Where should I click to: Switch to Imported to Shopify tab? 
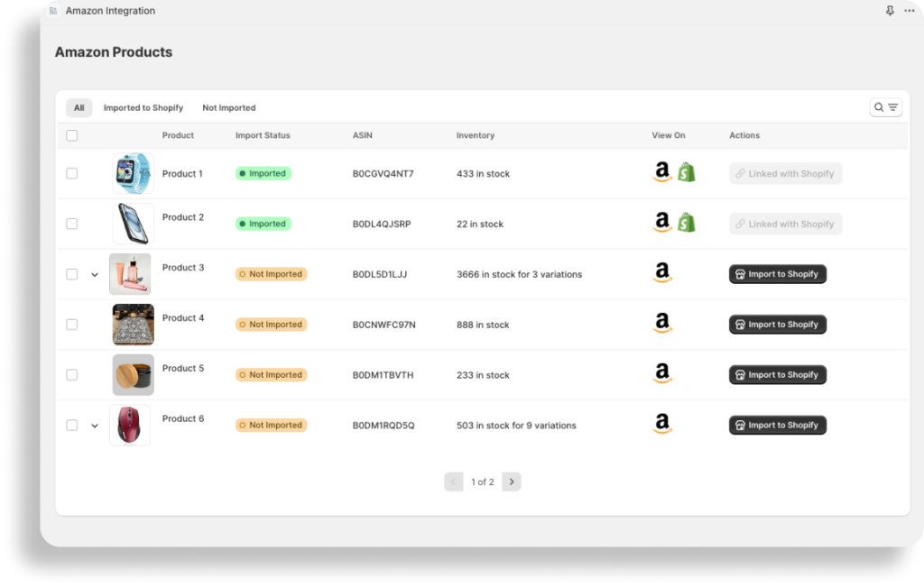143,107
